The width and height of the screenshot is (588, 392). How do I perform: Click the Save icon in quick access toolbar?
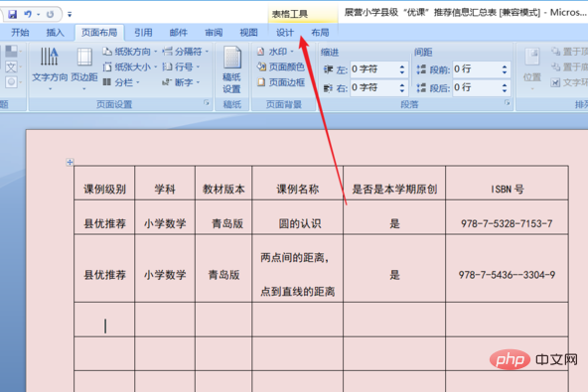pos(12,14)
